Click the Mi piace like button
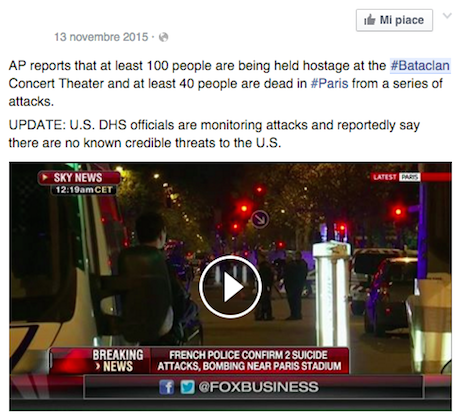 pos(394,20)
